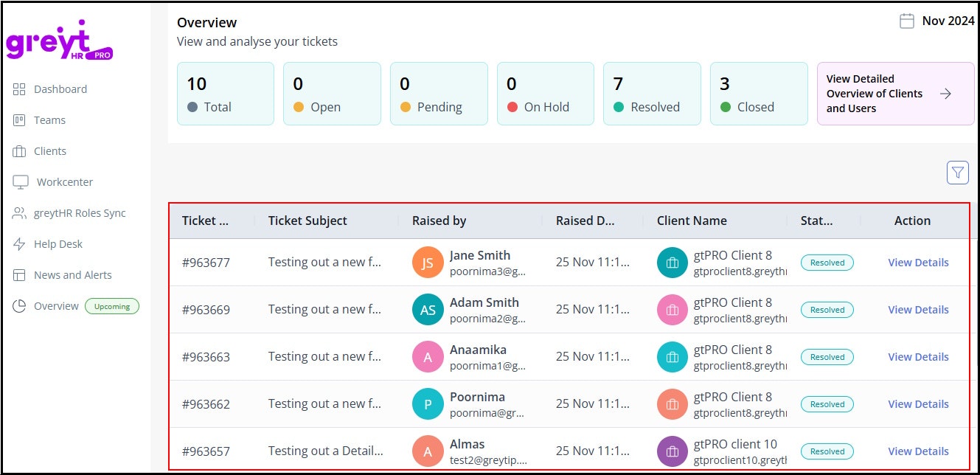View details for ticket #963657
The width and height of the screenshot is (980, 475).
click(918, 451)
